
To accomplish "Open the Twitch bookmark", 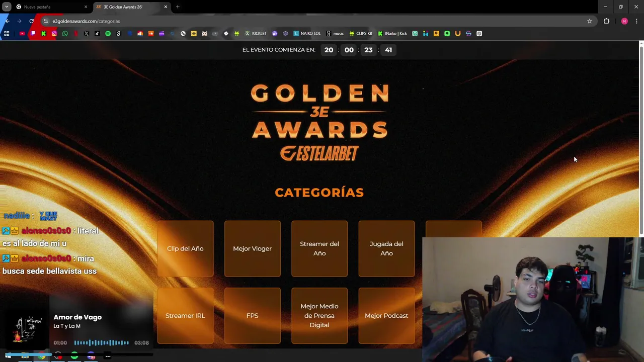I will [x=33, y=34].
